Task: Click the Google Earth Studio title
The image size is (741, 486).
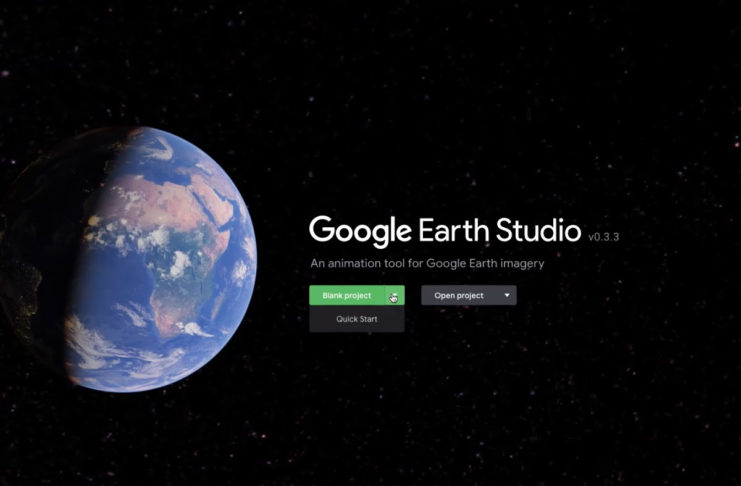Action: tap(445, 231)
